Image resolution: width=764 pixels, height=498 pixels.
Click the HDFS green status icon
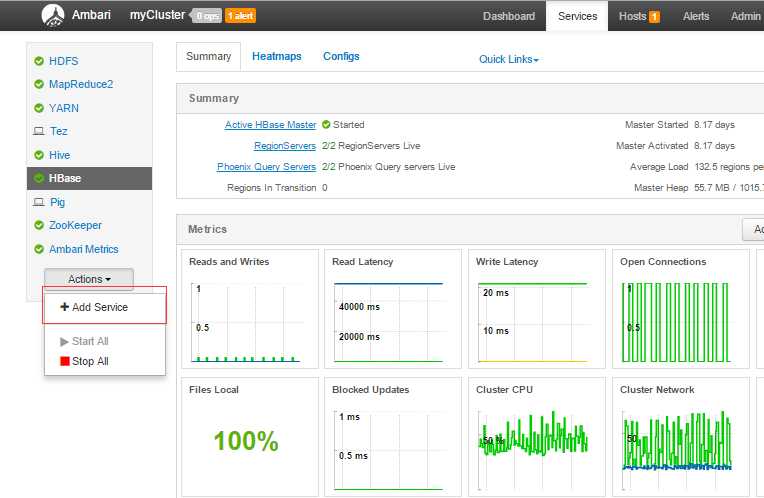click(x=39, y=61)
